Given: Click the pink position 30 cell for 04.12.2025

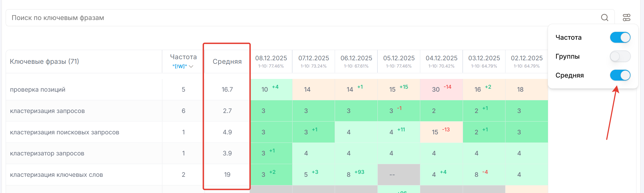Looking at the screenshot, I should [441, 89].
